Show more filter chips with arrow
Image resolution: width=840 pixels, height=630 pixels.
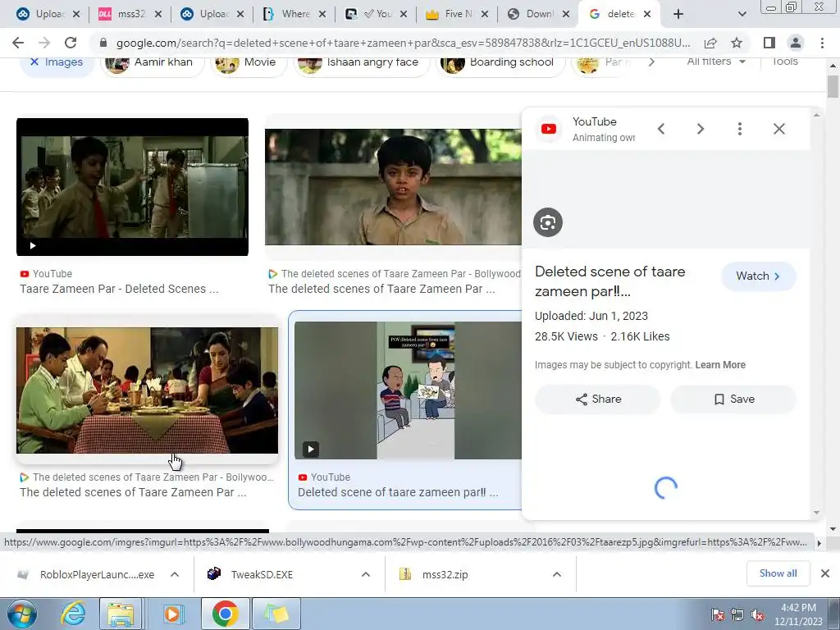pos(651,62)
